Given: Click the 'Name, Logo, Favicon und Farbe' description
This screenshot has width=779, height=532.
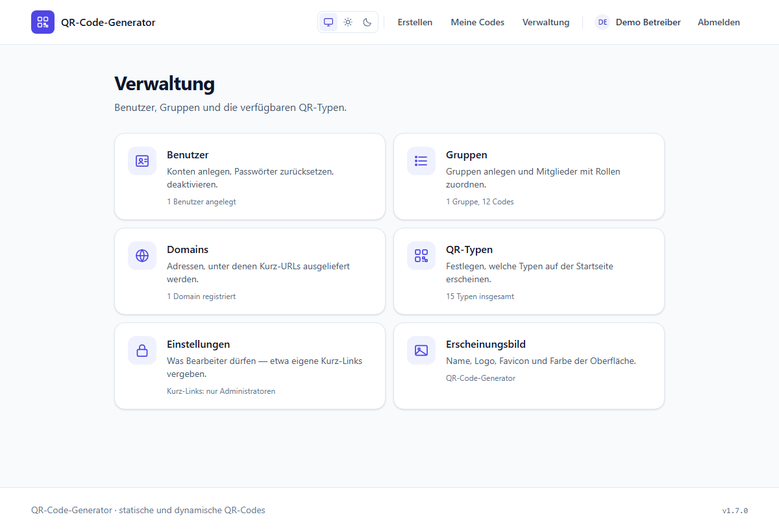Looking at the screenshot, I should coord(541,361).
